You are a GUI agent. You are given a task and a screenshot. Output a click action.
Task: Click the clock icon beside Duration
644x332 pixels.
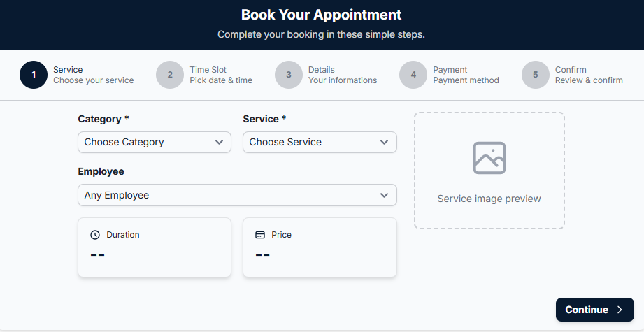(96, 235)
